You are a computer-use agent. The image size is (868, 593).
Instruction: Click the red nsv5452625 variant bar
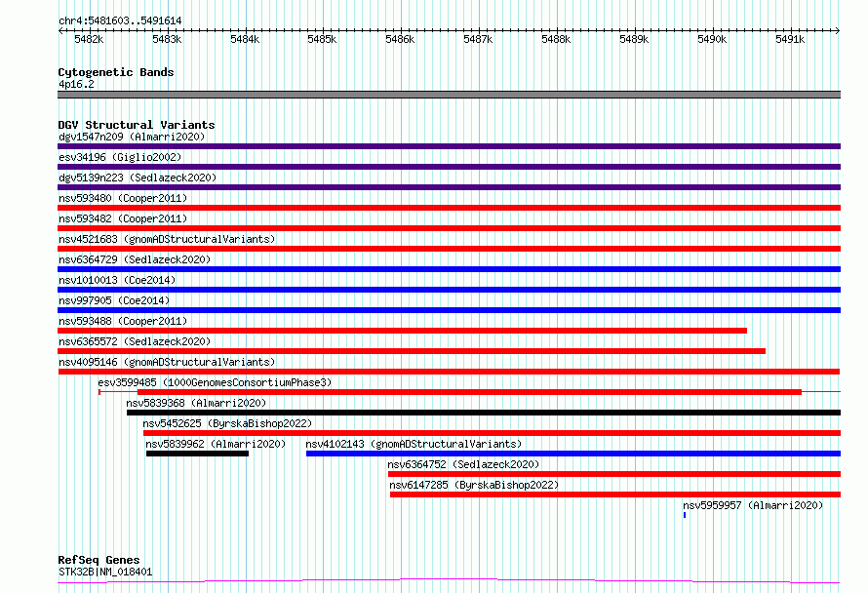pyautogui.click(x=493, y=433)
